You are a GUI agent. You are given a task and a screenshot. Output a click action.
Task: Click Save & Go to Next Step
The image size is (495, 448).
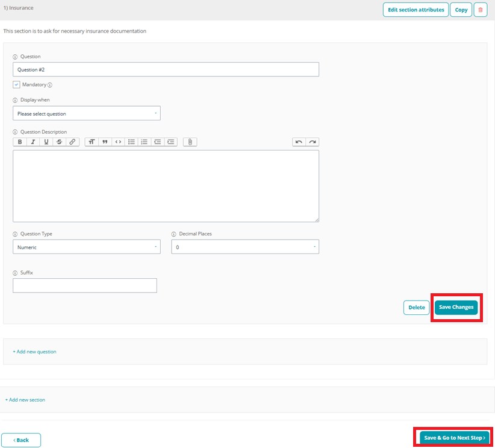pyautogui.click(x=454, y=438)
